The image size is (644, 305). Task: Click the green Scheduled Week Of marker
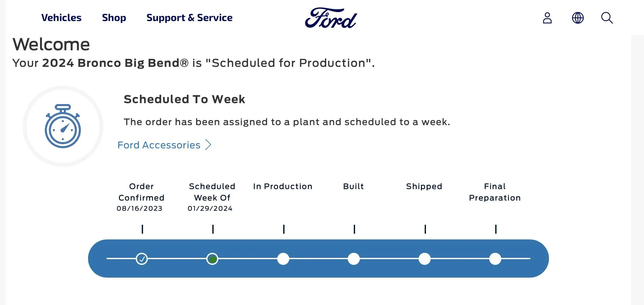tap(212, 259)
